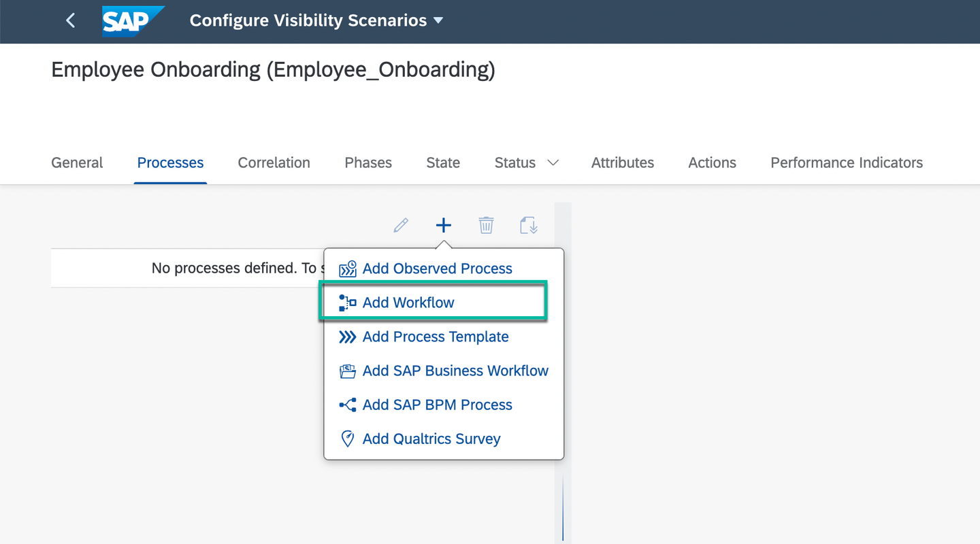Viewport: 980px width, 544px height.
Task: Open the Attributes tab
Action: coord(623,163)
